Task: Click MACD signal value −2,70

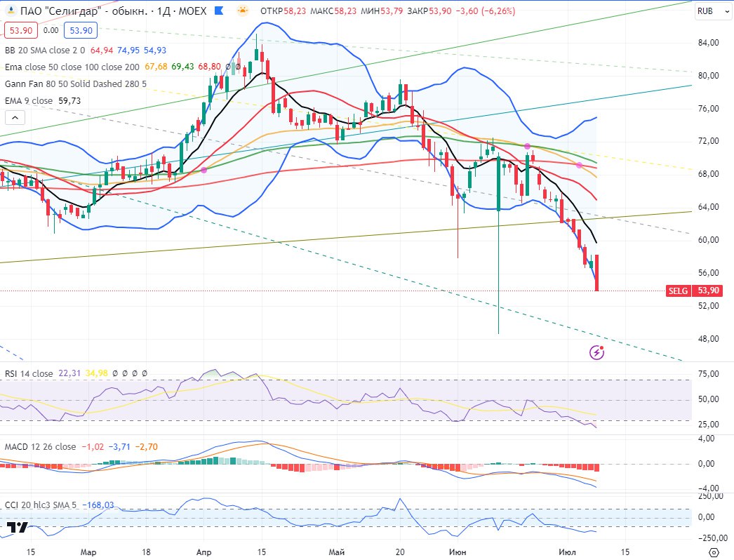Action: coord(147,447)
